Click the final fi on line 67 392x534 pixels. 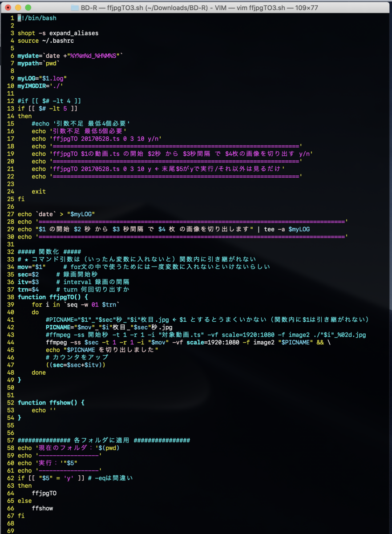tap(20, 515)
